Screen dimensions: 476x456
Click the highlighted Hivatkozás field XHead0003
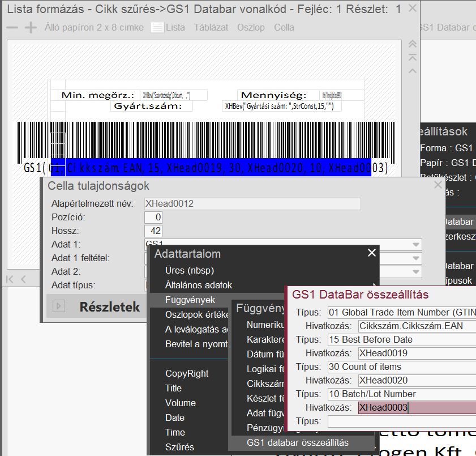coord(417,408)
